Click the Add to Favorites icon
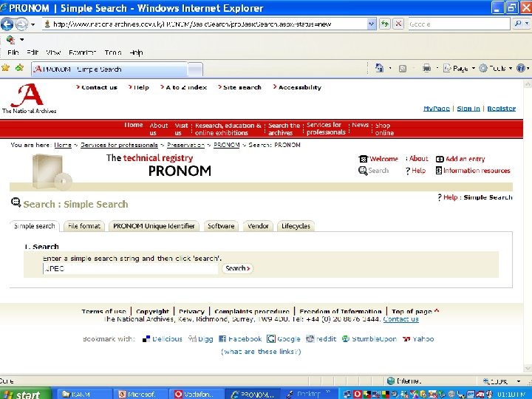532x399 pixels. [x=20, y=68]
